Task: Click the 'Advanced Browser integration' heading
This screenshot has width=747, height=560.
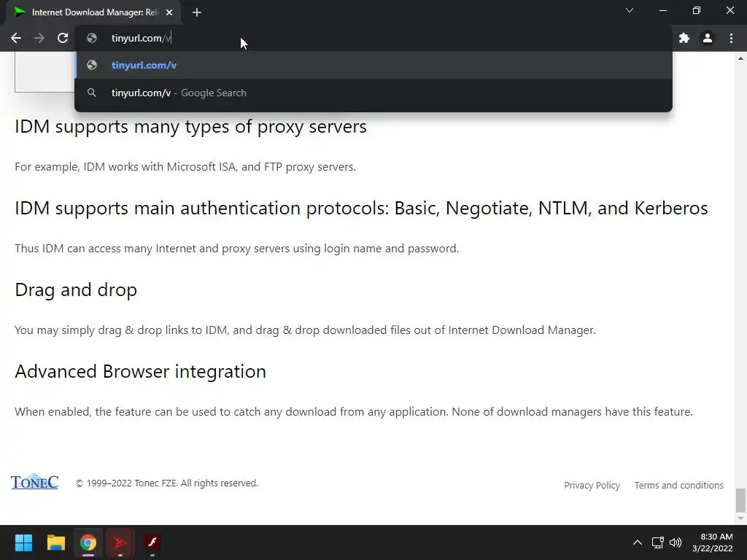Action: point(141,371)
